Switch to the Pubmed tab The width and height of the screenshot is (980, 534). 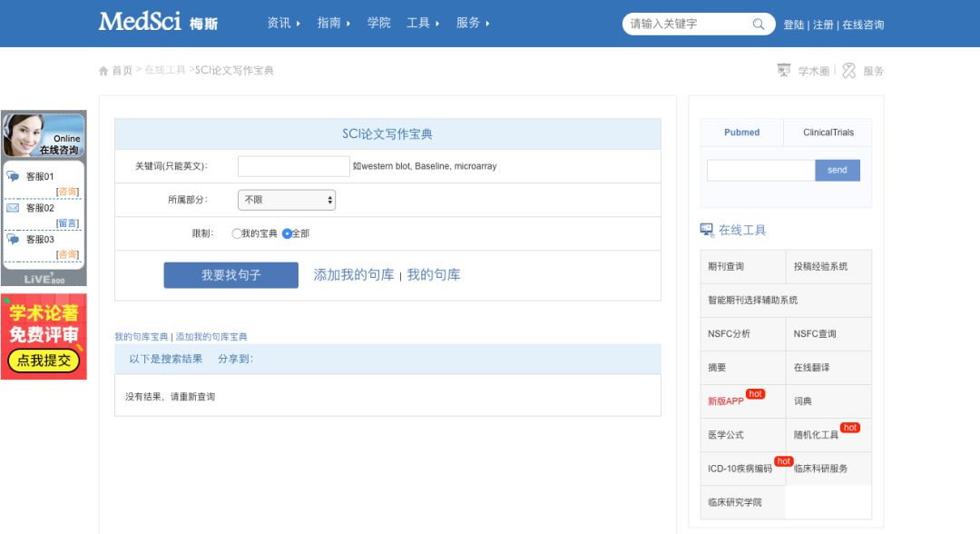(x=741, y=133)
